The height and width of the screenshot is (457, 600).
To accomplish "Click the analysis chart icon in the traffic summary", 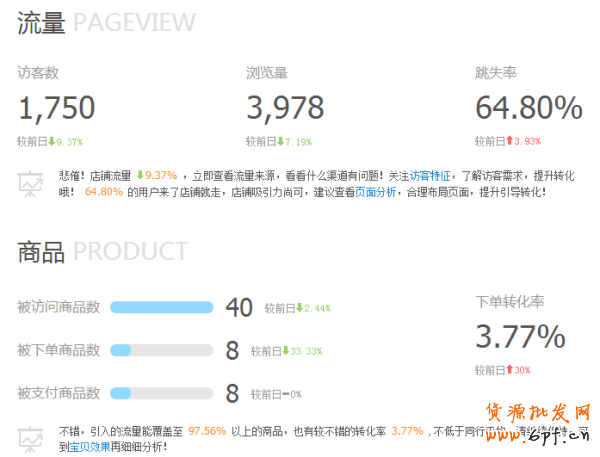I will click(x=31, y=183).
